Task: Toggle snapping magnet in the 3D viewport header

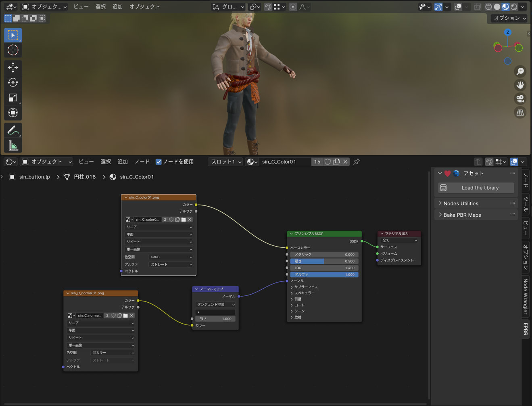Action: pos(268,7)
